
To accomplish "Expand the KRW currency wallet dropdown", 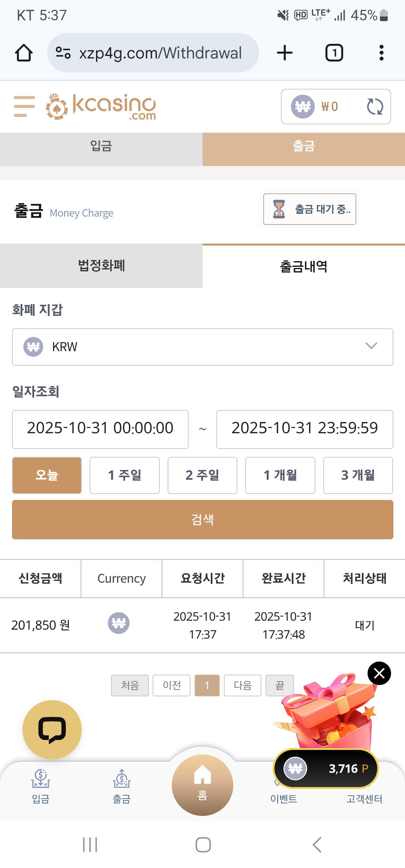I will (x=202, y=347).
